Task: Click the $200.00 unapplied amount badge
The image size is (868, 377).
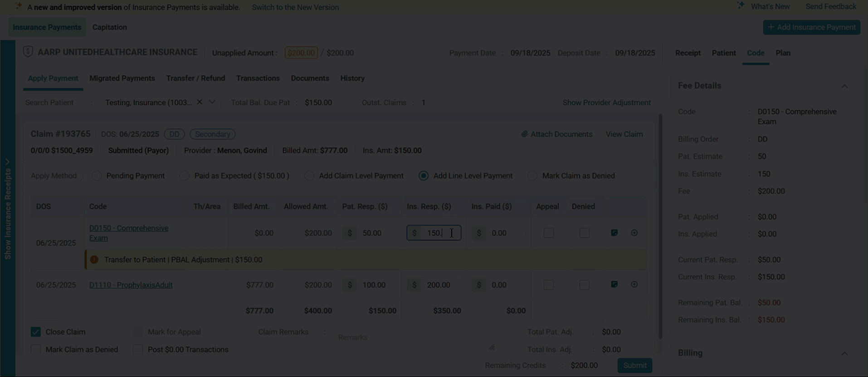Action: 301,53
